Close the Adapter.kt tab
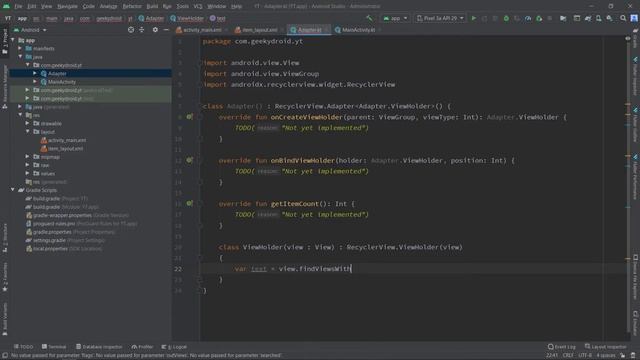This screenshot has width=640, height=360. tap(326, 30)
